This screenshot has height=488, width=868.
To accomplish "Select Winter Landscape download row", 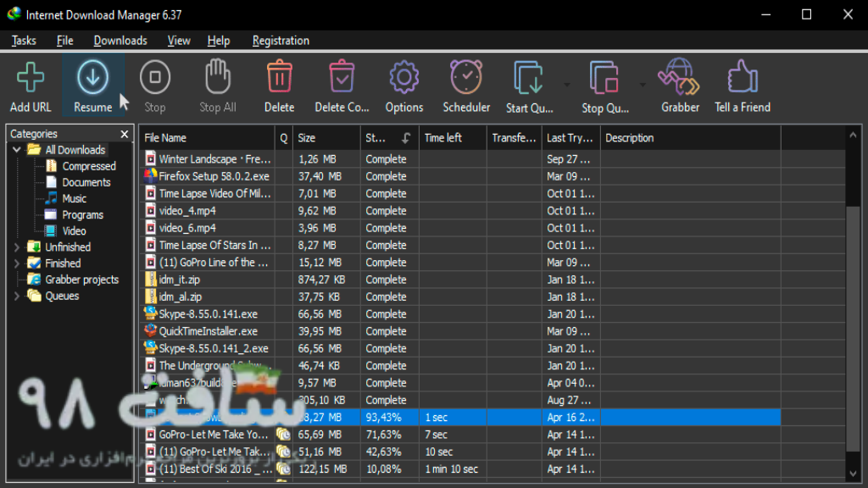I will pyautogui.click(x=460, y=159).
